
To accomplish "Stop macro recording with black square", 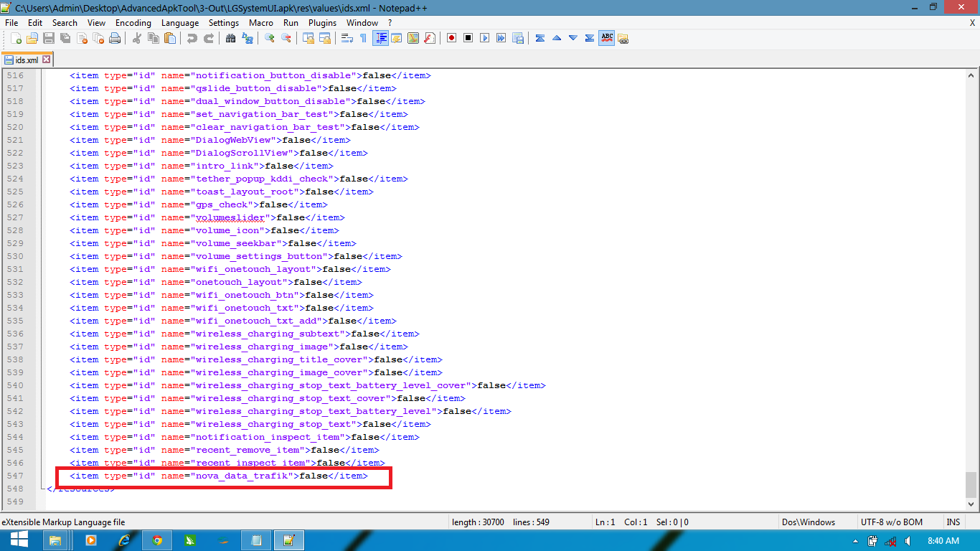I will click(x=468, y=38).
